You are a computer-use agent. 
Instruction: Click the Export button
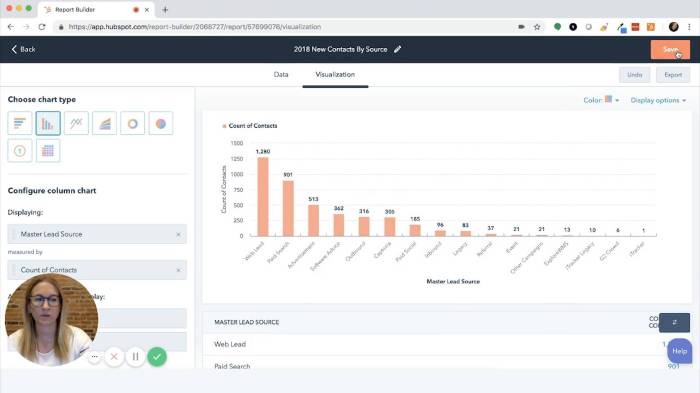[x=673, y=75]
